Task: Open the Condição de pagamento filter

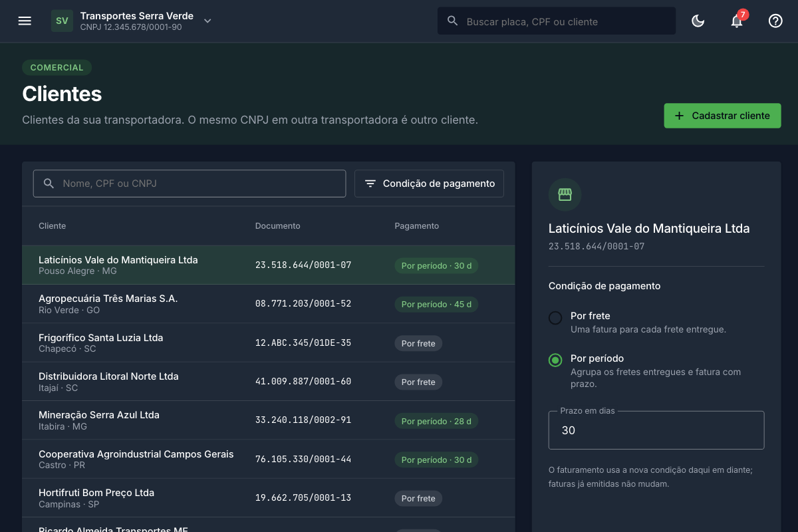Action: (429, 184)
